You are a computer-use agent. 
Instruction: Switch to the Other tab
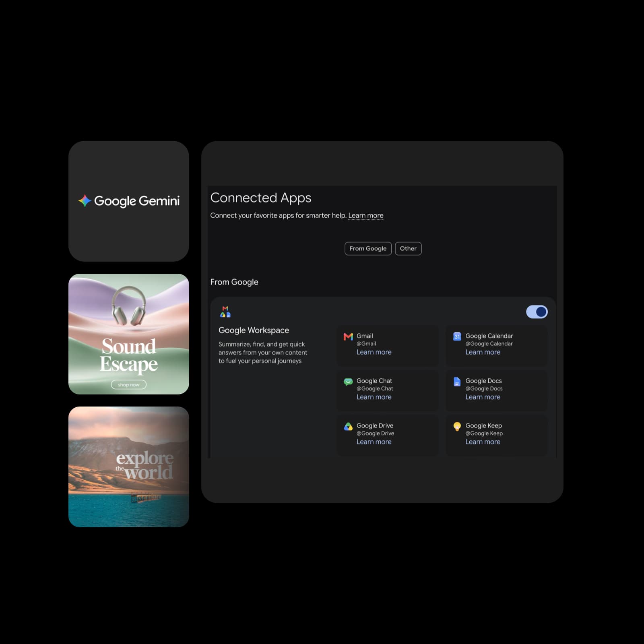click(x=408, y=248)
